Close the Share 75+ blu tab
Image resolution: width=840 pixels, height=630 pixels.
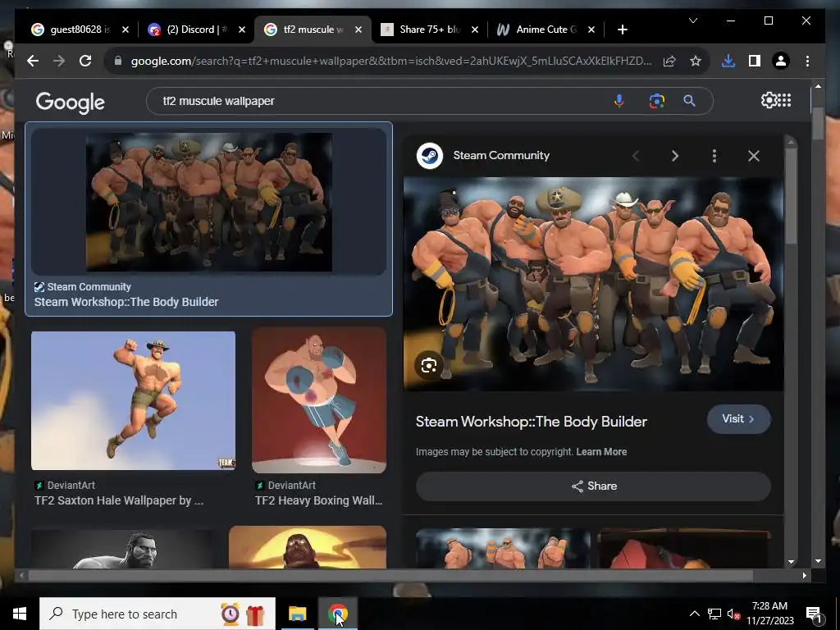[x=475, y=30]
